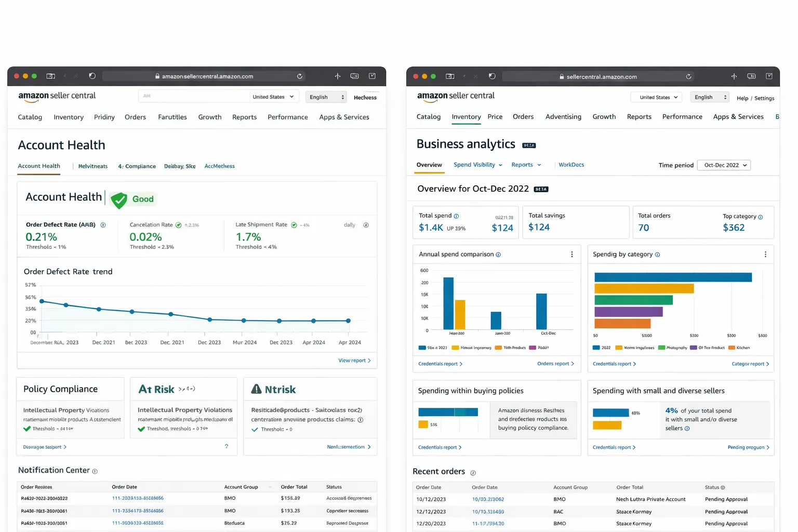Click left window address bar amazon.sellercentral.amazon.com
Screen dimensions: 798x532
tap(204, 76)
